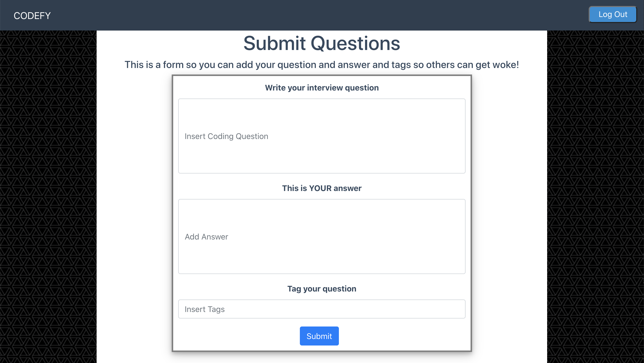Click Log Out in the top right corner

(x=612, y=14)
